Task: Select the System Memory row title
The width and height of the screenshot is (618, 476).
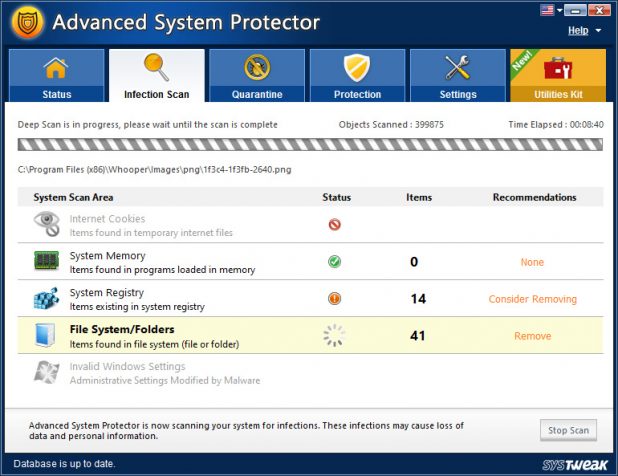Action: point(108,256)
